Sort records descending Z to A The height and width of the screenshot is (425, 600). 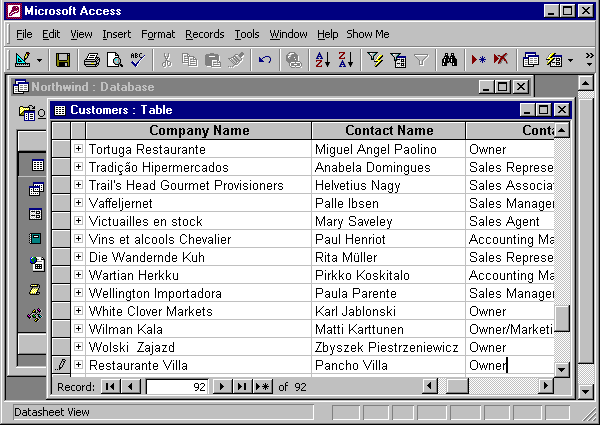pyautogui.click(x=345, y=61)
